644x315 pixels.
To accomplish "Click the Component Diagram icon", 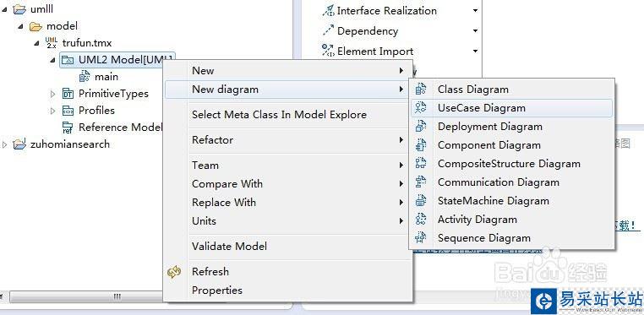I will tap(421, 144).
